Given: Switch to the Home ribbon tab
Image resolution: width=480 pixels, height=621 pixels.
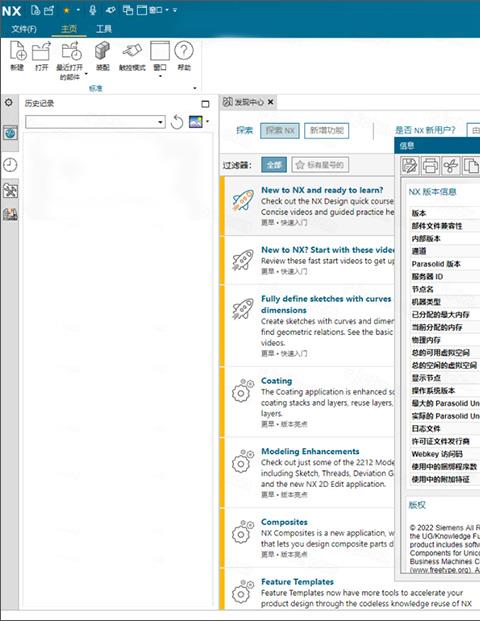Looking at the screenshot, I should tap(69, 29).
